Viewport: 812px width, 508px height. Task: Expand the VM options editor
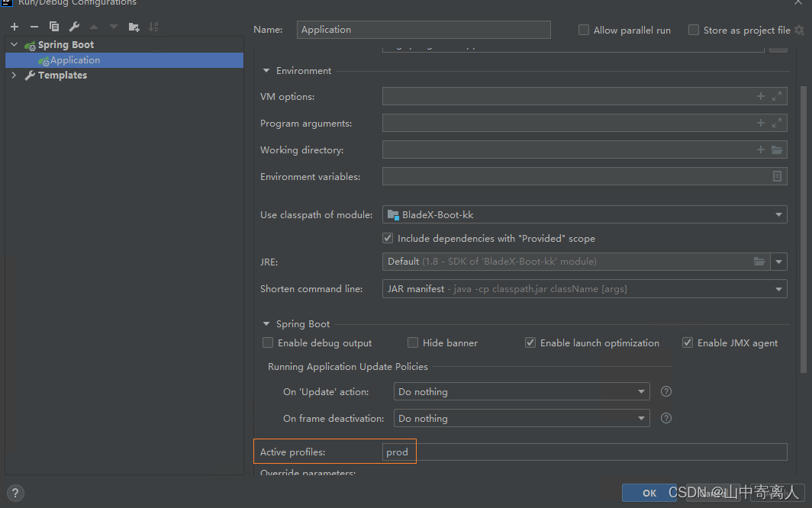pos(777,96)
